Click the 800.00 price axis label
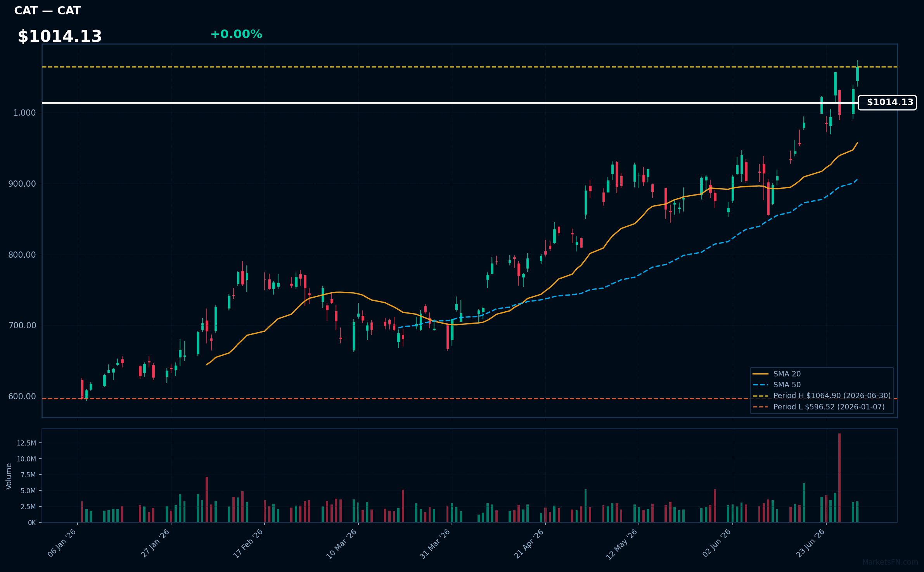The image size is (924, 572). click(x=22, y=255)
